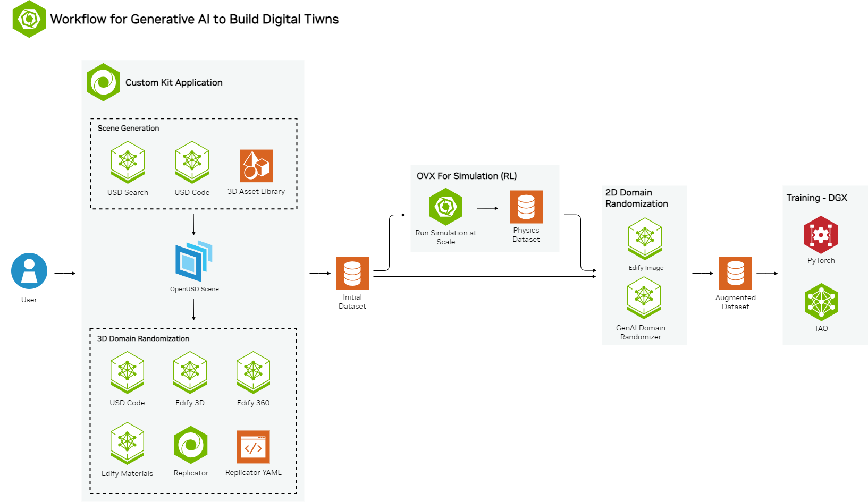Click the Omniverse logo beside the workflow title

(x=29, y=19)
